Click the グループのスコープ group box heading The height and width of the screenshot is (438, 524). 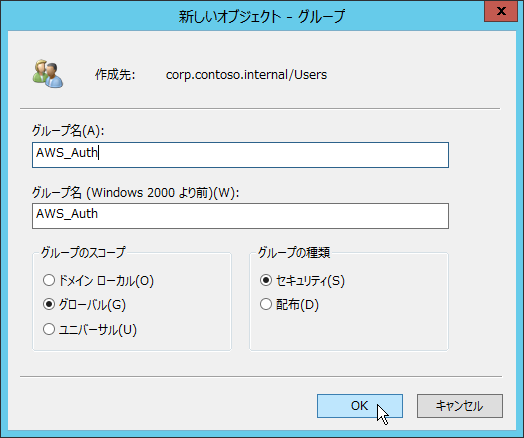click(83, 252)
